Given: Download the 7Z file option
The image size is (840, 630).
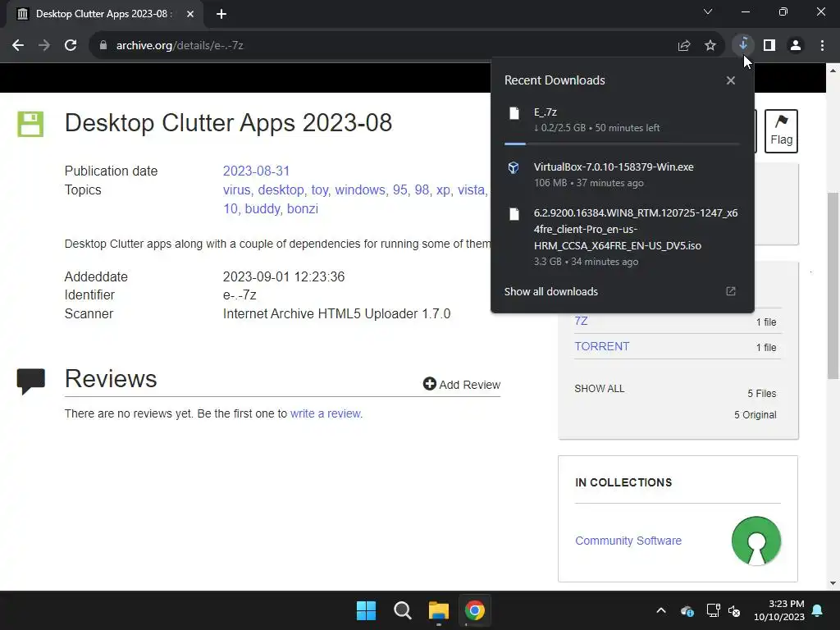Looking at the screenshot, I should coord(581,321).
